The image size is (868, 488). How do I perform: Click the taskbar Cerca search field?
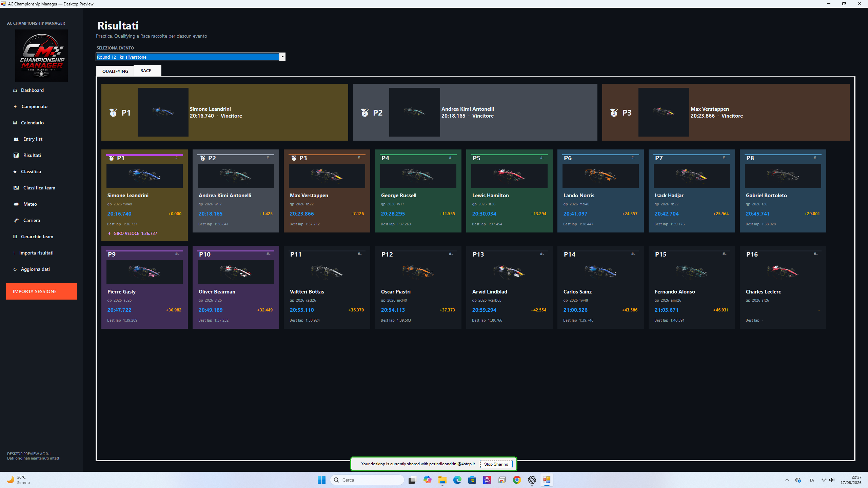click(x=367, y=480)
